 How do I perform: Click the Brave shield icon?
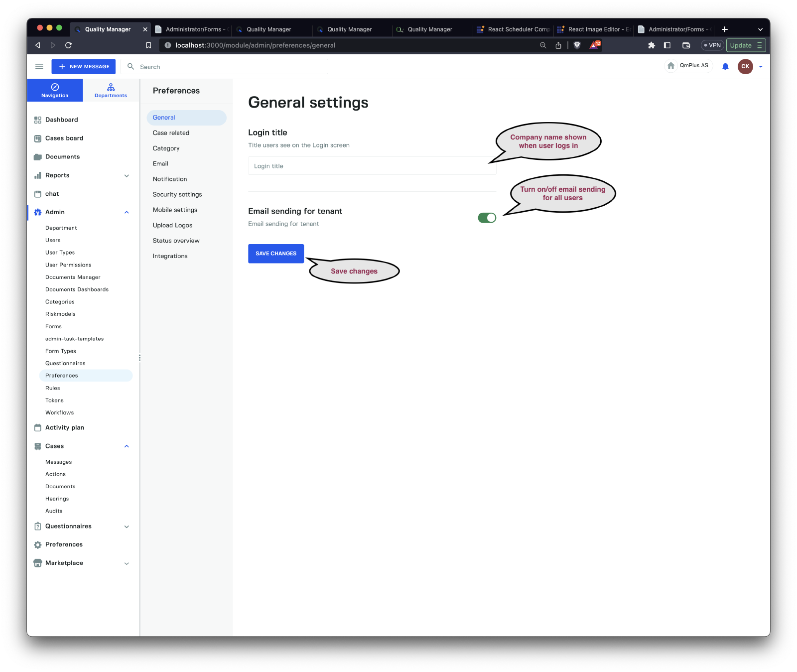click(577, 45)
